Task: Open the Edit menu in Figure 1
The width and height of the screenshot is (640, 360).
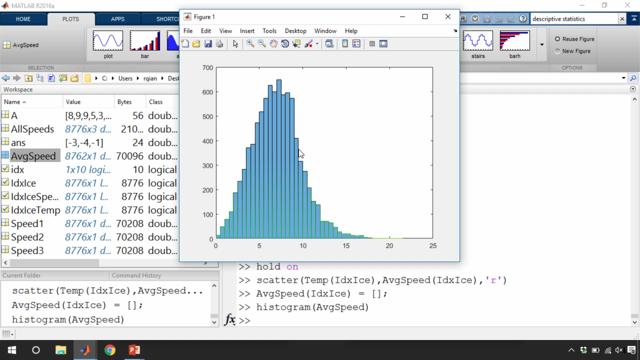Action: [206, 31]
